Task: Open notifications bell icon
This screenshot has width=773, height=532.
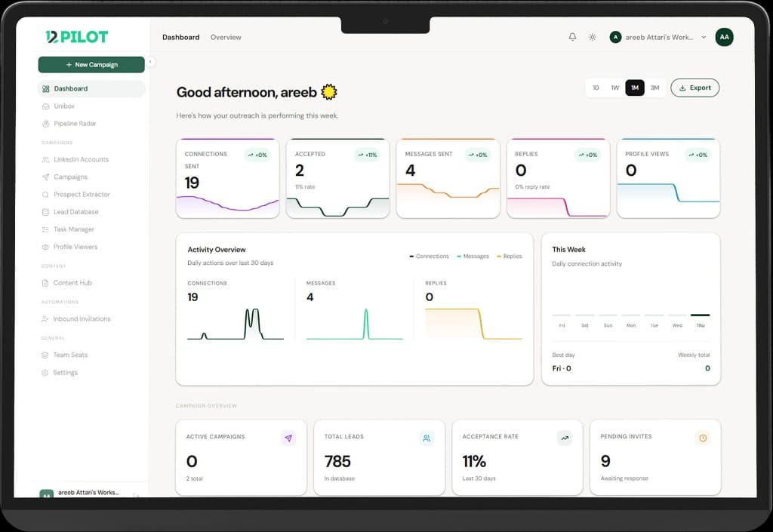Action: point(572,37)
